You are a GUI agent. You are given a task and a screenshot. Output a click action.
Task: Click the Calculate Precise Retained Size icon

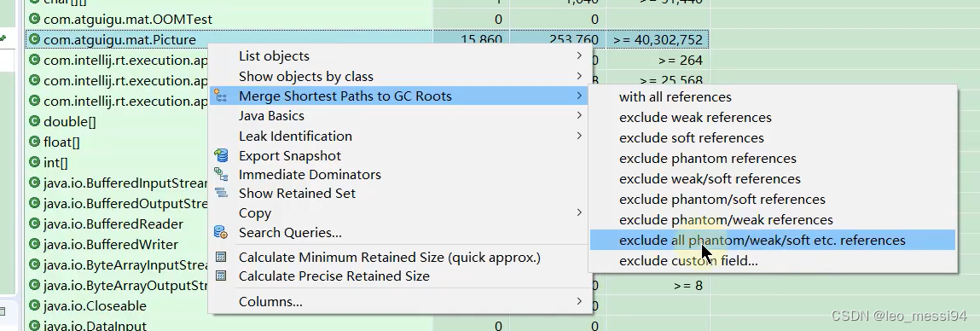(221, 276)
